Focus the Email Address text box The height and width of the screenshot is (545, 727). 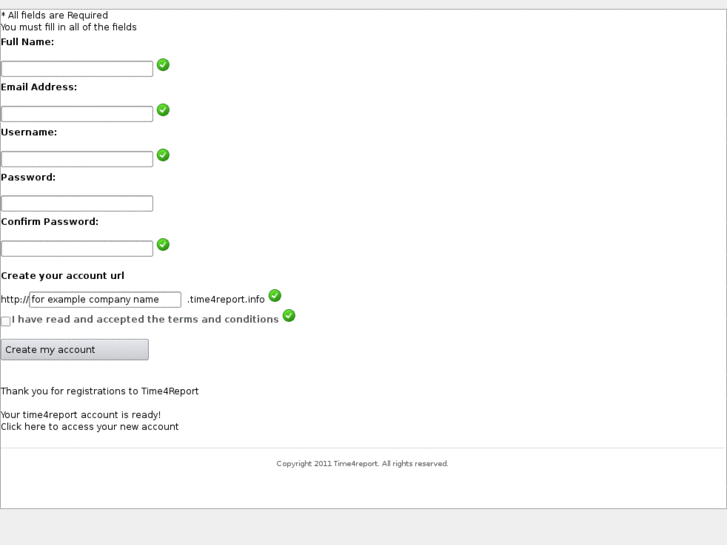tap(77, 114)
